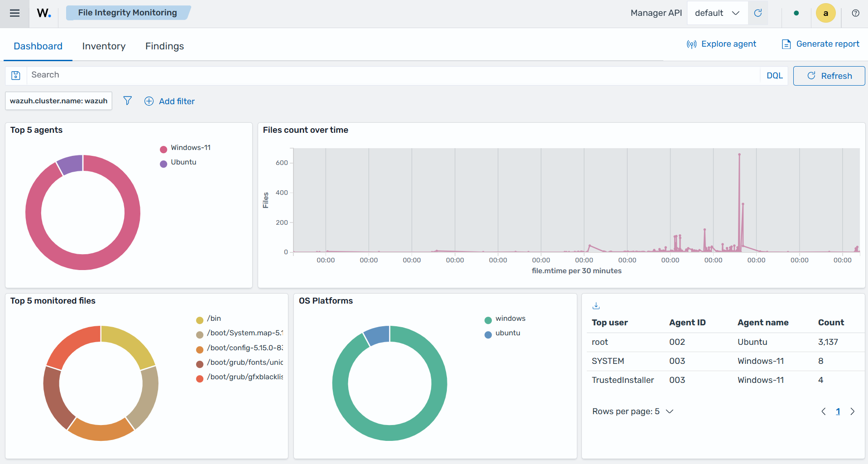Sort table by Agent ID column
Image resolution: width=868 pixels, height=464 pixels.
[687, 323]
